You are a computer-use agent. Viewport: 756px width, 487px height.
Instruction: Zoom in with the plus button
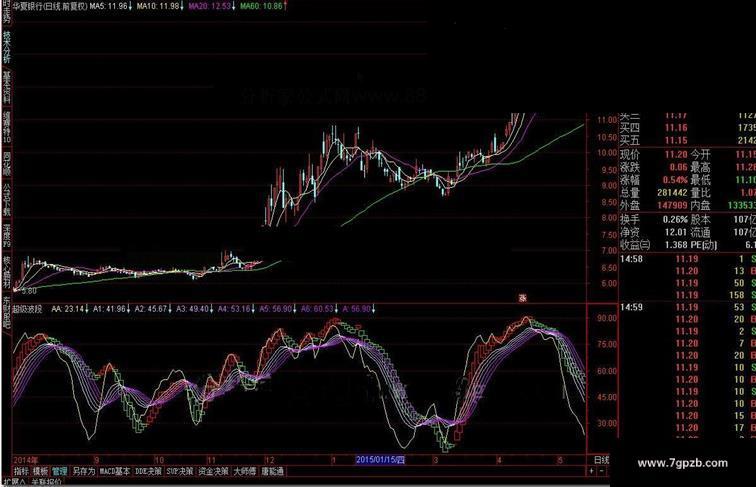592,471
